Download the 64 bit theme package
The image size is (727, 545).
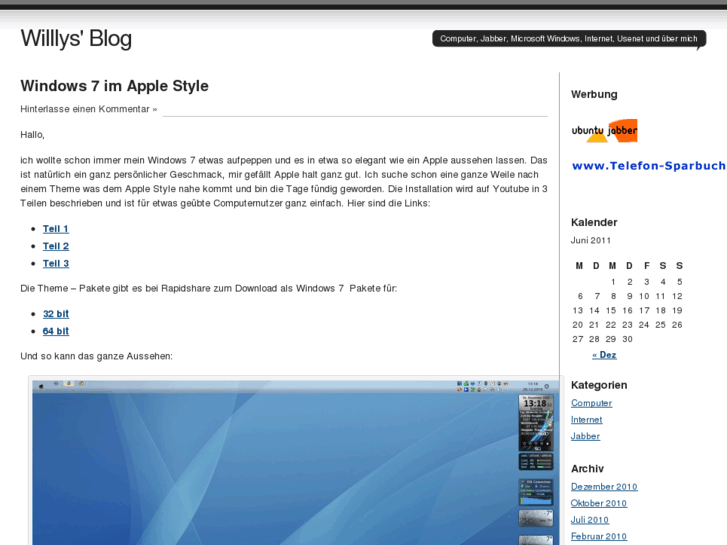56,331
